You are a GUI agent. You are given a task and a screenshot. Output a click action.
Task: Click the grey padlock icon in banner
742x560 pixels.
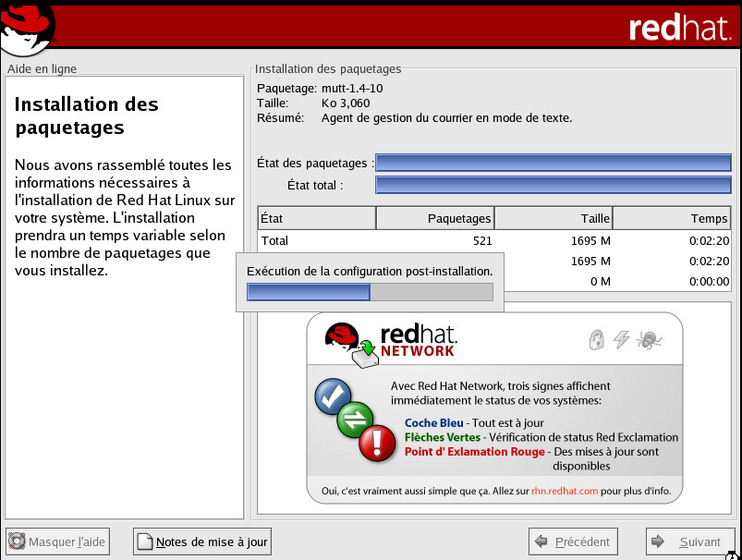596,340
